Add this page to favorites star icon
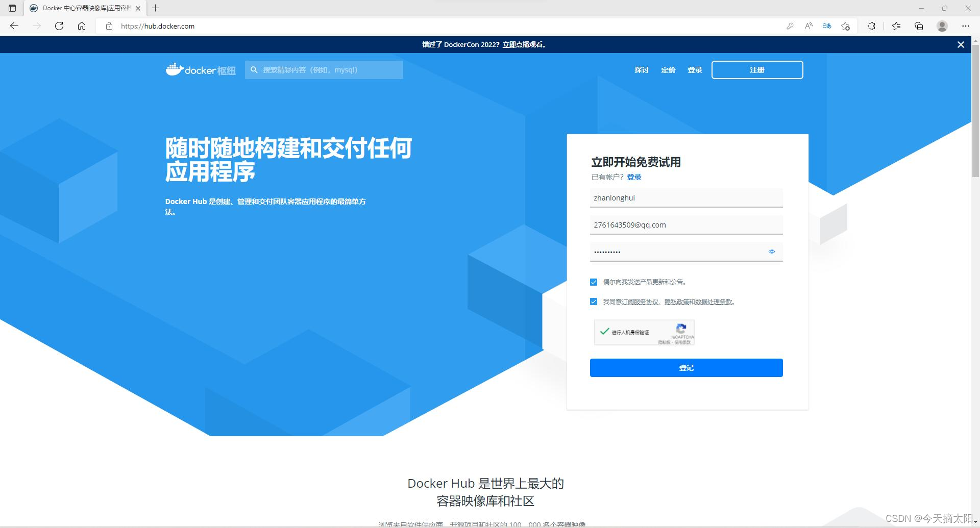The height and width of the screenshot is (528, 980). (846, 26)
